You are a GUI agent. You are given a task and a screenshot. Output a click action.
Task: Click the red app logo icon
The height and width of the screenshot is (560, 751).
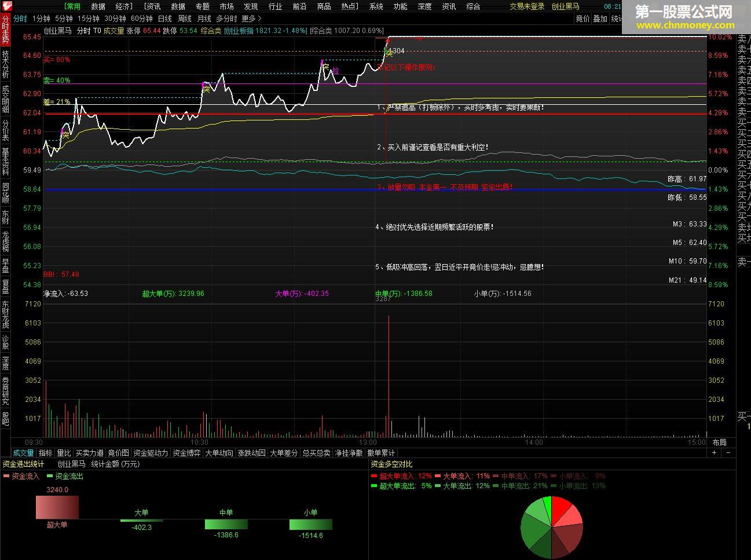[6, 6]
